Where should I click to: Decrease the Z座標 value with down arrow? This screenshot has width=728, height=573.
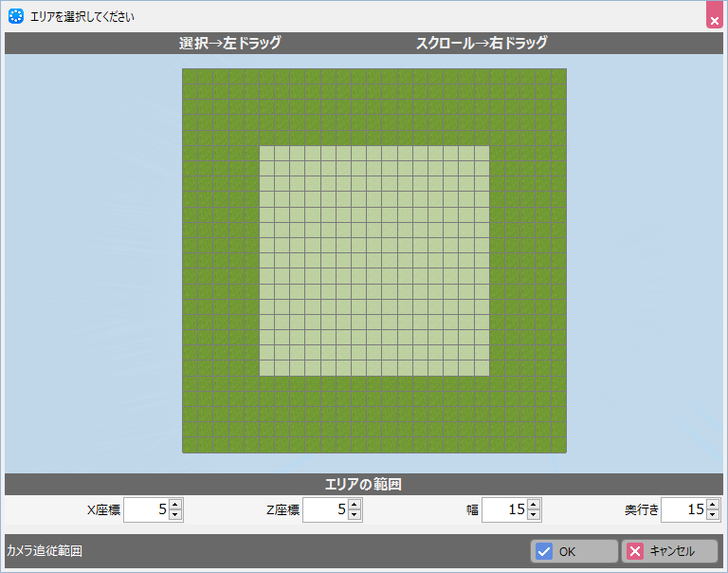tap(355, 515)
